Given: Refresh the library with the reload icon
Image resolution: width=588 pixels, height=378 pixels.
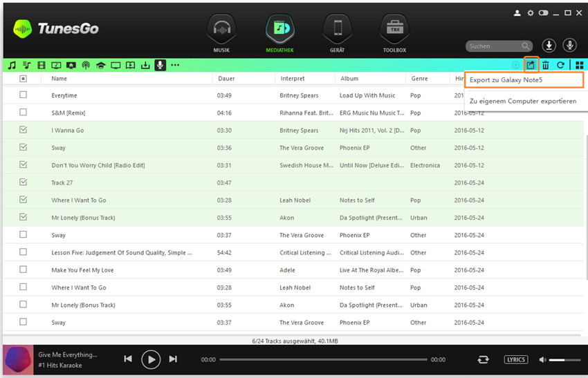Looking at the screenshot, I should click(x=561, y=65).
